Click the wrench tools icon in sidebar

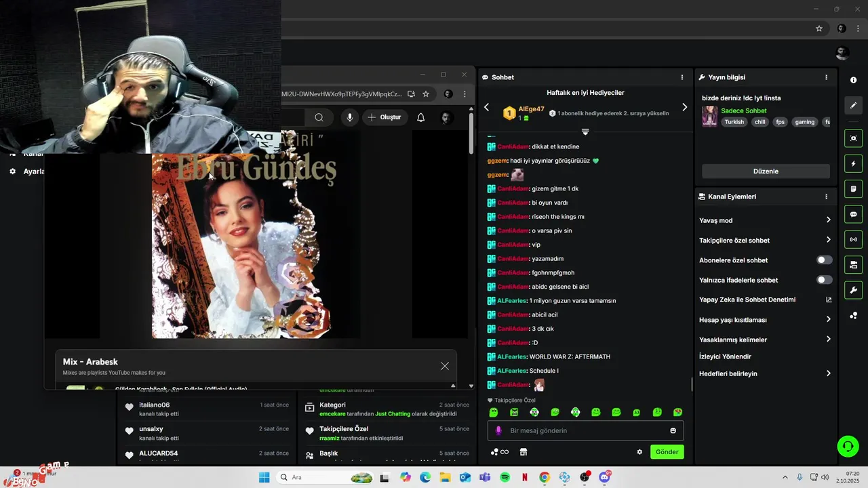click(853, 290)
